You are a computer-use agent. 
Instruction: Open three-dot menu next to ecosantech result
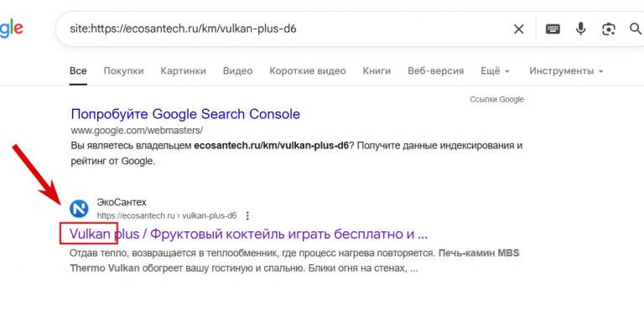point(247,215)
